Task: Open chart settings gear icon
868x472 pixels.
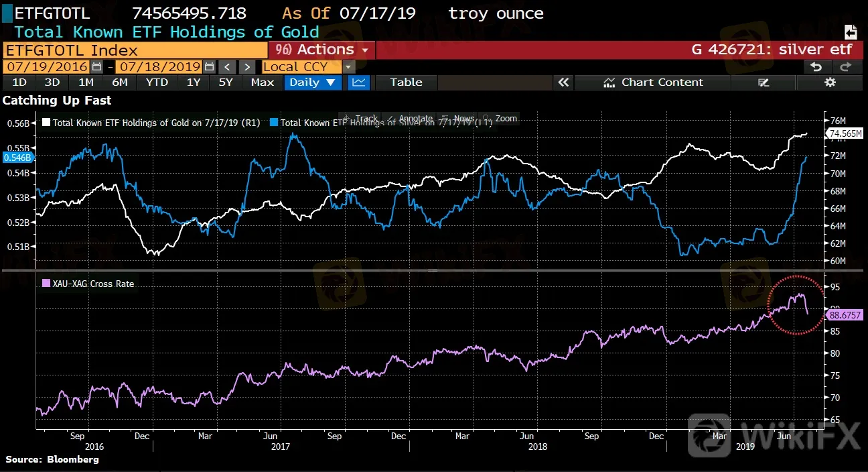Action: [x=830, y=82]
